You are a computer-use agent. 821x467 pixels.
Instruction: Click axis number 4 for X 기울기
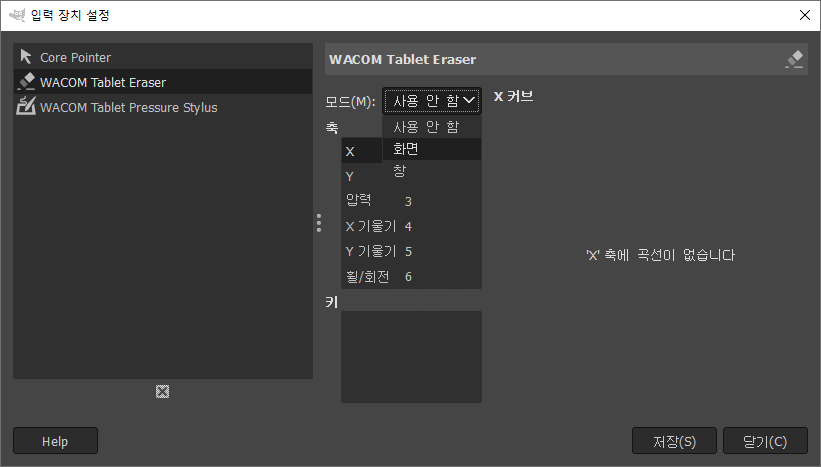(x=408, y=227)
